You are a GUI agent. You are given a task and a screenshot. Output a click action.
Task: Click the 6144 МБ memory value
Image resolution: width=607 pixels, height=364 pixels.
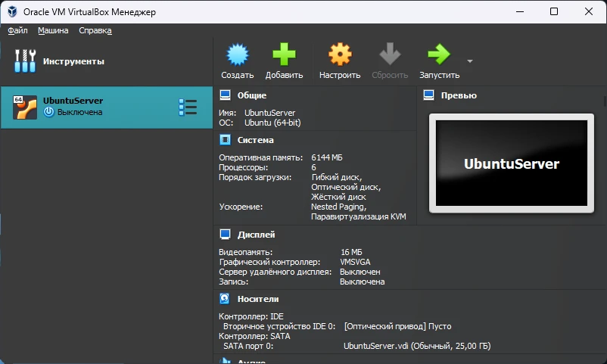(x=327, y=157)
